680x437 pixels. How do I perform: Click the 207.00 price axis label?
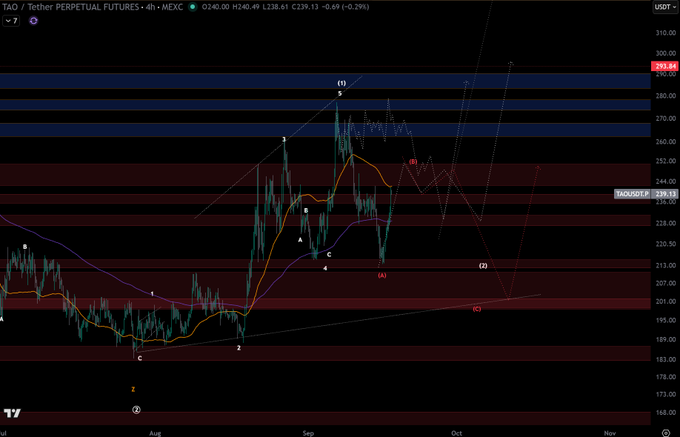666,283
